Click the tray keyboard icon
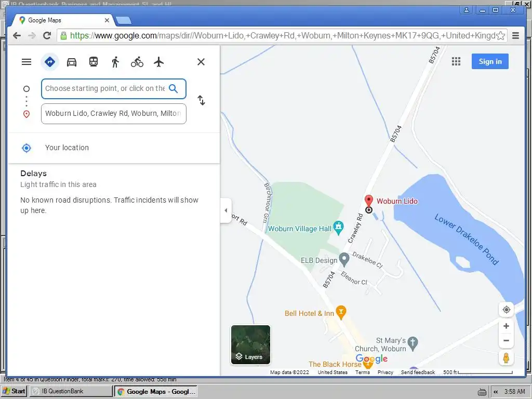The height and width of the screenshot is (399, 532). click(482, 392)
